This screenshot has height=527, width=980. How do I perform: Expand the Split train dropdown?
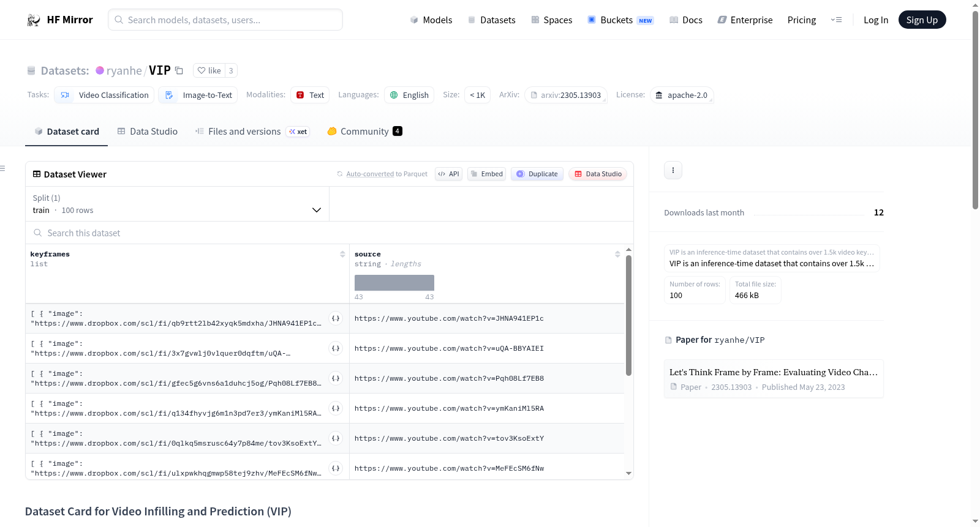pyautogui.click(x=177, y=204)
